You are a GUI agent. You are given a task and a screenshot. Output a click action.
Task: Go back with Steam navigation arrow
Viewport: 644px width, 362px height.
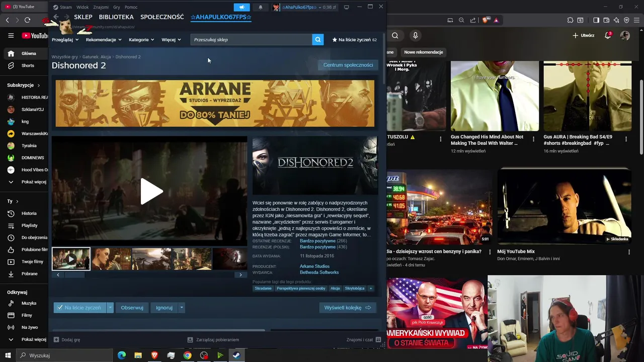click(56, 17)
